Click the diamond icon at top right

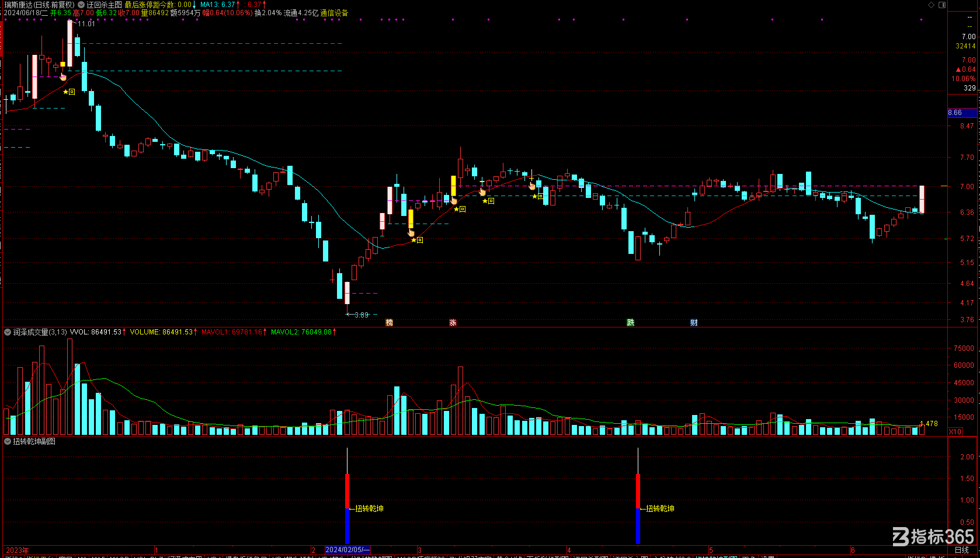pos(931,5)
